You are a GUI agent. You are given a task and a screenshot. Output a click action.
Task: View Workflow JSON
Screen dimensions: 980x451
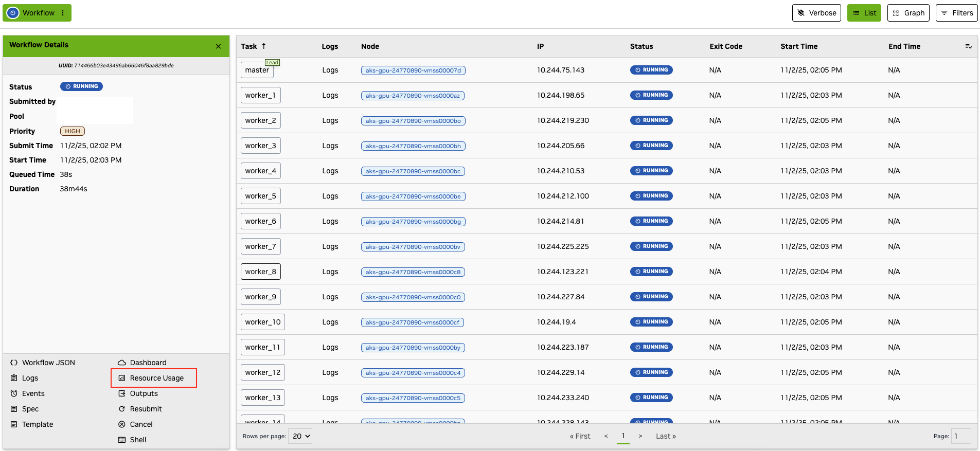point(48,363)
